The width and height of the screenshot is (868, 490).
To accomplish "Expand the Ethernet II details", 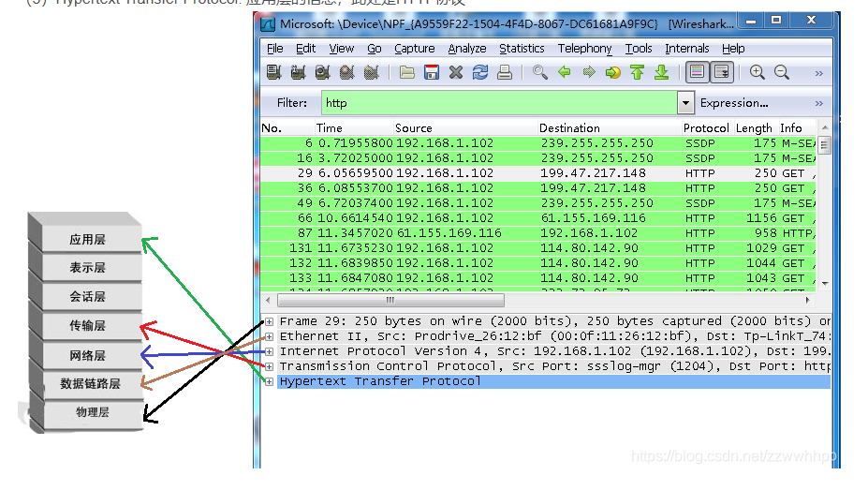I will click(x=269, y=336).
